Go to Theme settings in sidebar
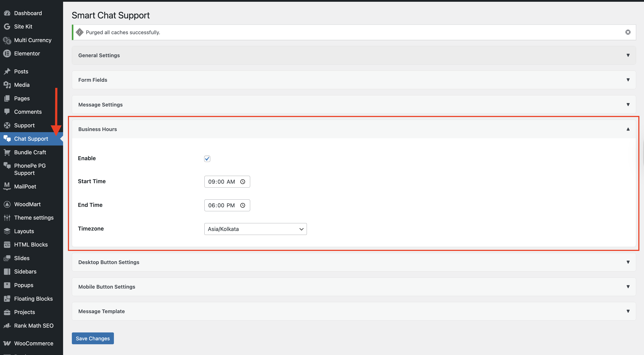The width and height of the screenshot is (644, 355). [x=34, y=218]
